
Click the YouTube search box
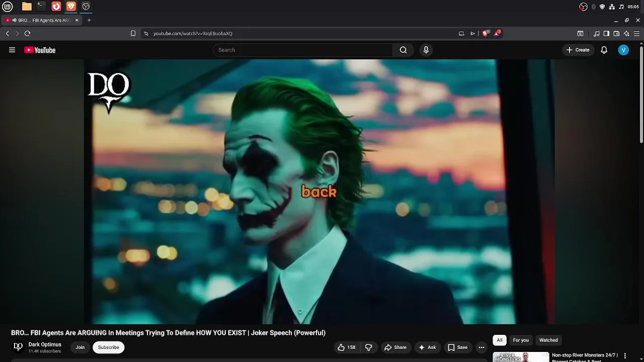pyautogui.click(x=303, y=50)
